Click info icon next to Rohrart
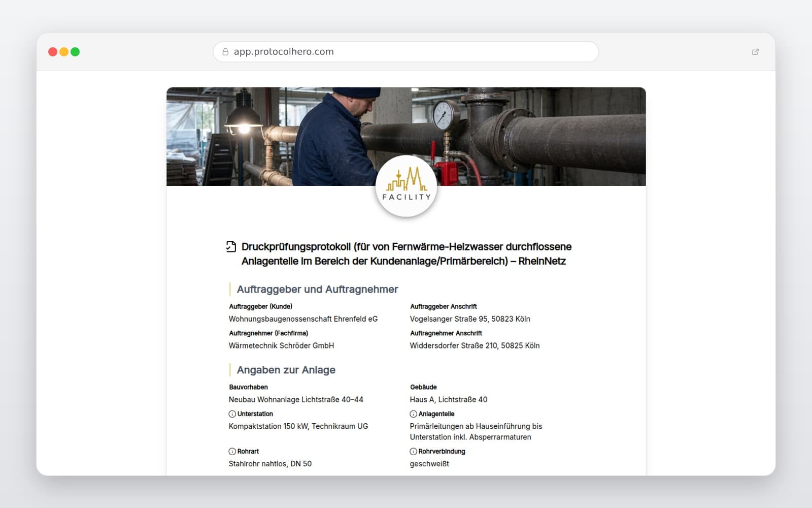Image resolution: width=812 pixels, height=508 pixels. 232,452
